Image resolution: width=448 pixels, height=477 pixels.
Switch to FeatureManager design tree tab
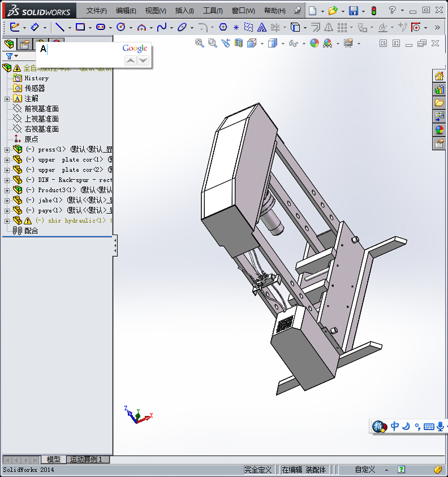point(9,44)
